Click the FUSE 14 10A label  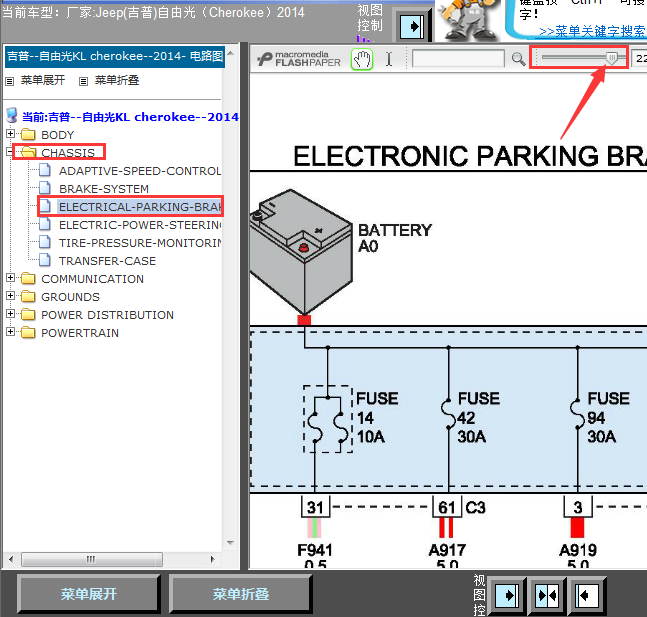tap(377, 418)
